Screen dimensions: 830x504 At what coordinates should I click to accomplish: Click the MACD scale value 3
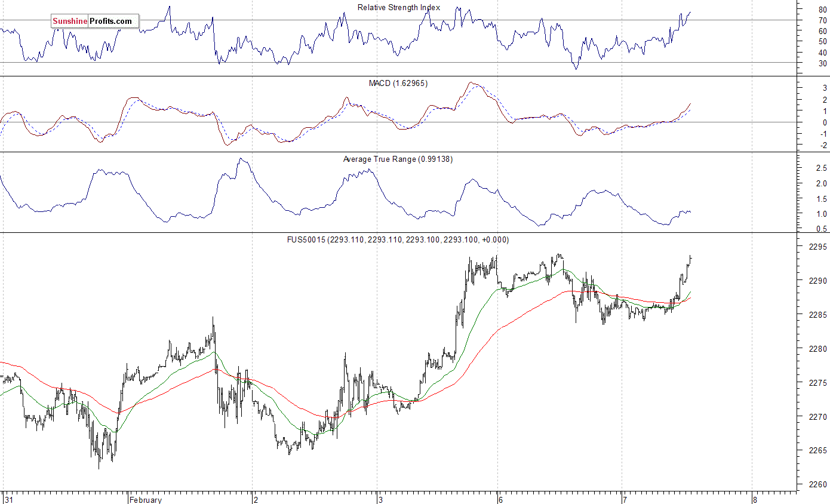[x=825, y=88]
